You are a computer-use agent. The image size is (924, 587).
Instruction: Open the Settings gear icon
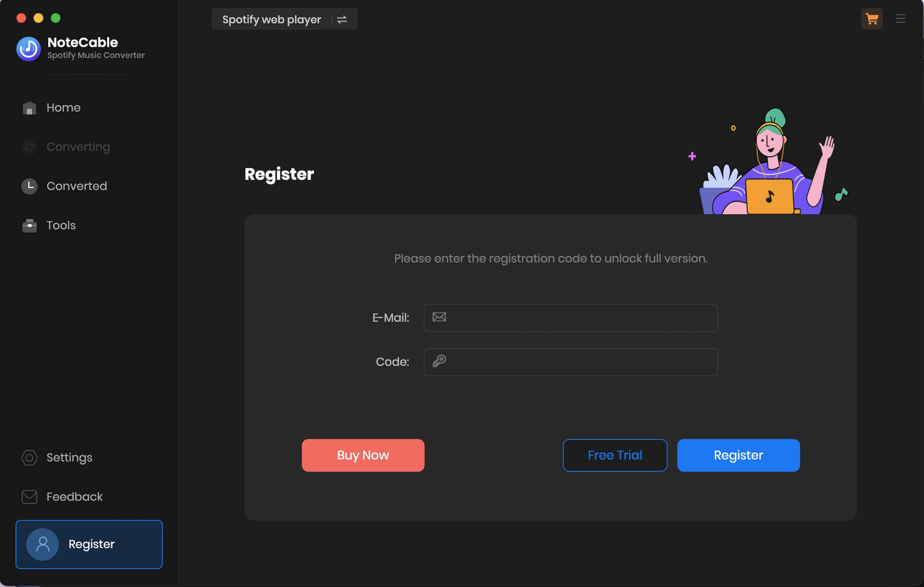(28, 458)
